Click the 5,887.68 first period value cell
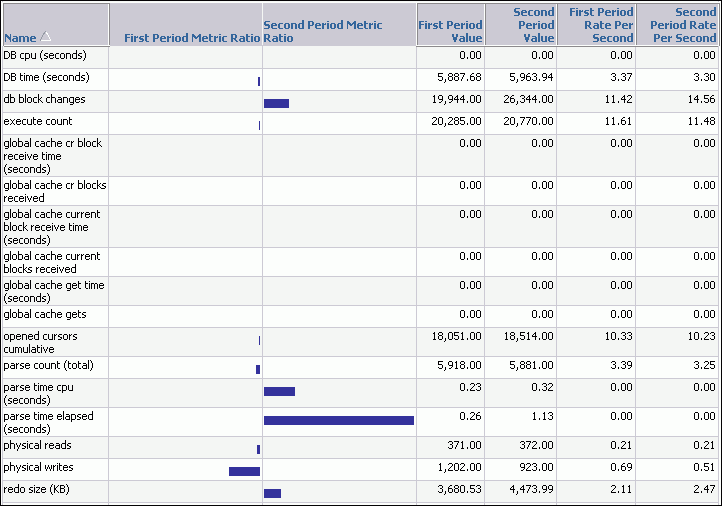722x506 pixels. click(x=453, y=77)
